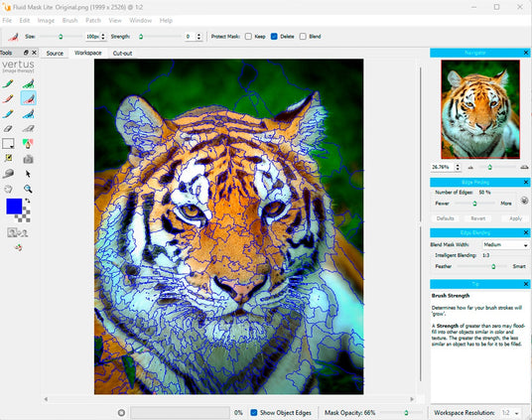Image resolution: width=532 pixels, height=420 pixels.
Task: Uncheck the Delete protect mask checkbox
Action: [x=274, y=37]
